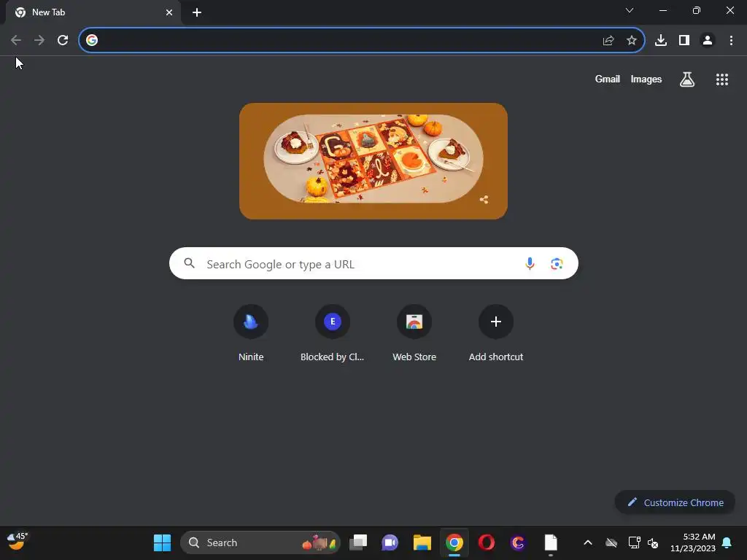Image resolution: width=747 pixels, height=560 pixels.
Task: Click the greyed-out forward arrow
Action: 39,41
